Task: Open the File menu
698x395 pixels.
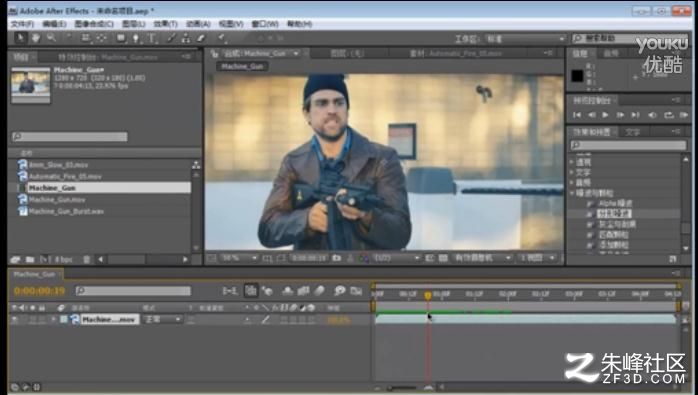Action: tap(22, 24)
